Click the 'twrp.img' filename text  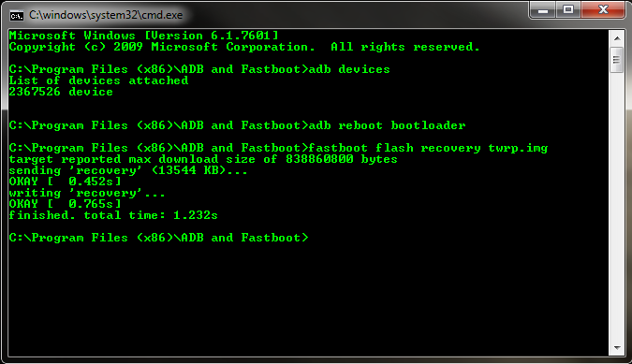click(x=518, y=148)
